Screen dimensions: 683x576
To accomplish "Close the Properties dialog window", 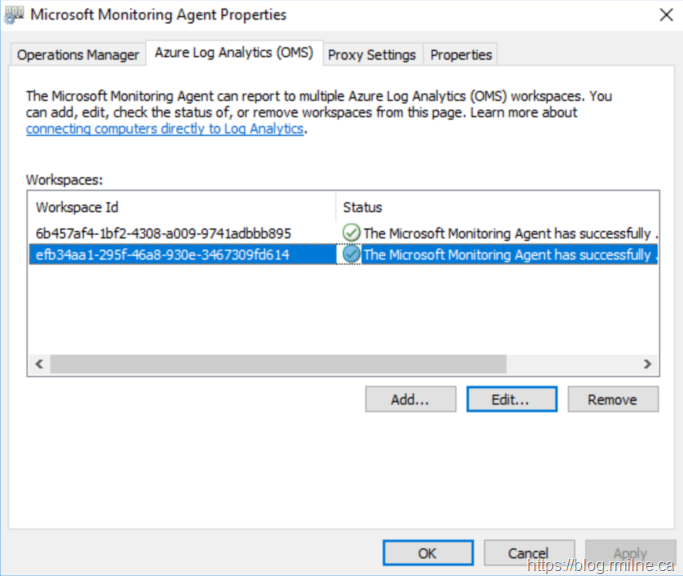I will pos(665,15).
